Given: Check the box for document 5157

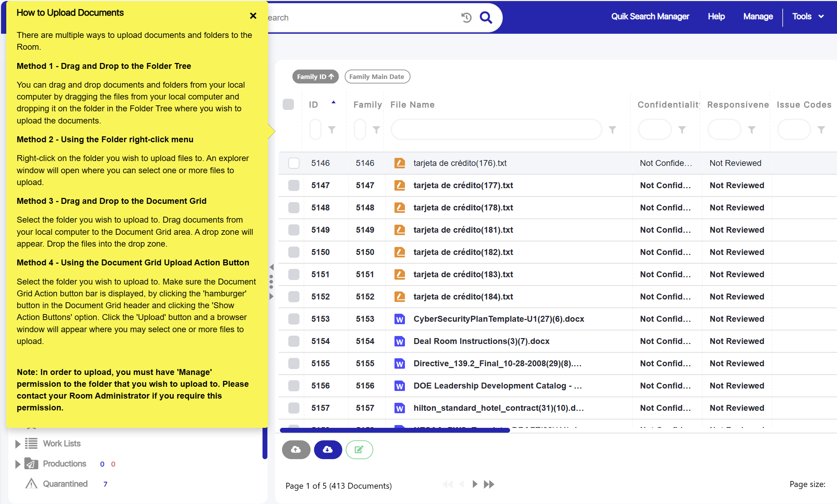Looking at the screenshot, I should (294, 408).
